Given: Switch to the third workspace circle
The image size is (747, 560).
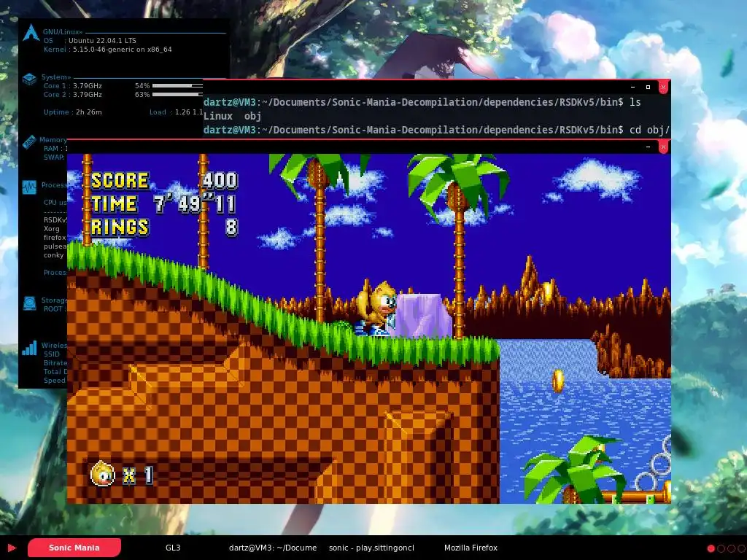Looking at the screenshot, I should (731, 548).
